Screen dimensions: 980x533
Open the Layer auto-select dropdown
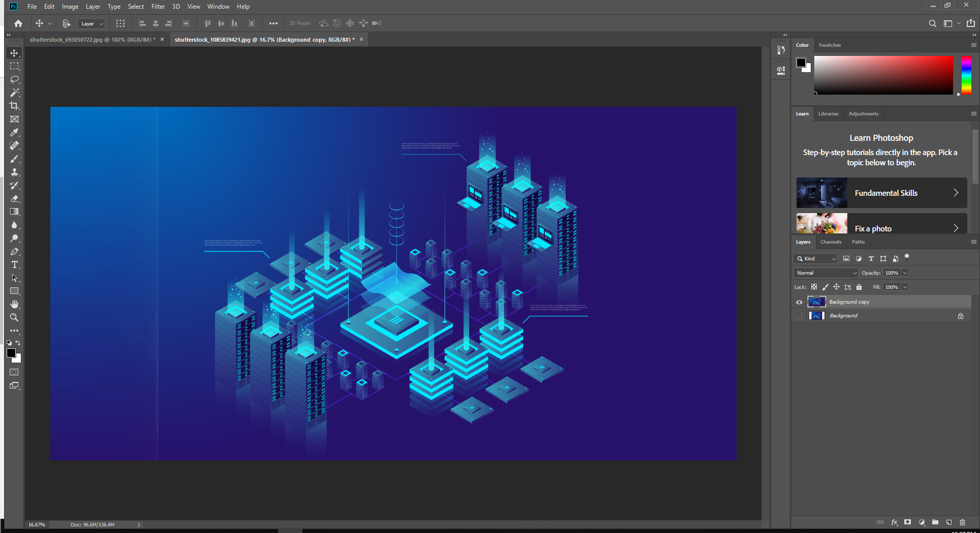coord(91,23)
